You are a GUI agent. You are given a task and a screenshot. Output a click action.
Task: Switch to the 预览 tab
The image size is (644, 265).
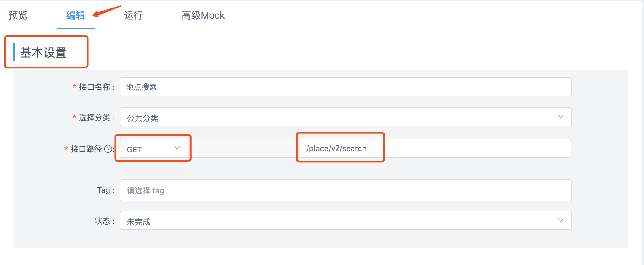[x=18, y=15]
